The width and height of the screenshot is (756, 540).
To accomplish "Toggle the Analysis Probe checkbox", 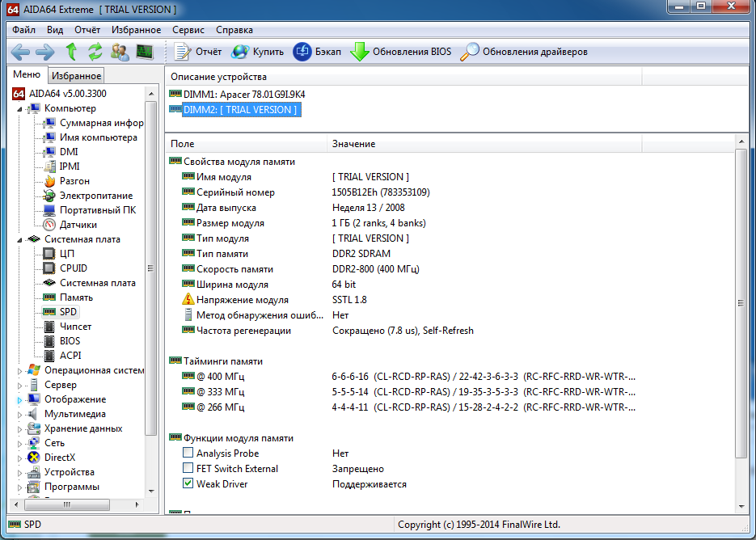I will [x=188, y=454].
